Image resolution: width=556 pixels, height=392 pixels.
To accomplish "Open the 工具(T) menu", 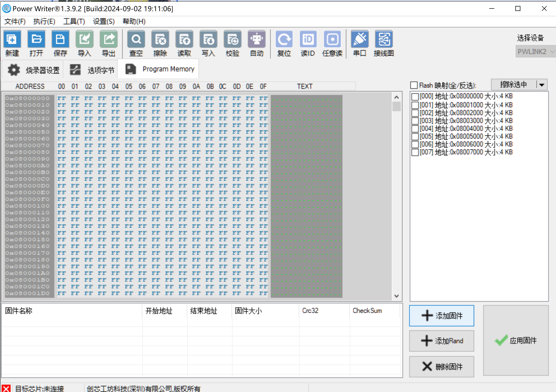I will (x=74, y=21).
